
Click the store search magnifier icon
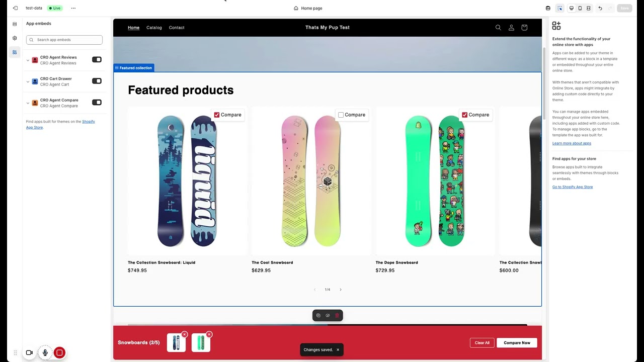pos(498,28)
